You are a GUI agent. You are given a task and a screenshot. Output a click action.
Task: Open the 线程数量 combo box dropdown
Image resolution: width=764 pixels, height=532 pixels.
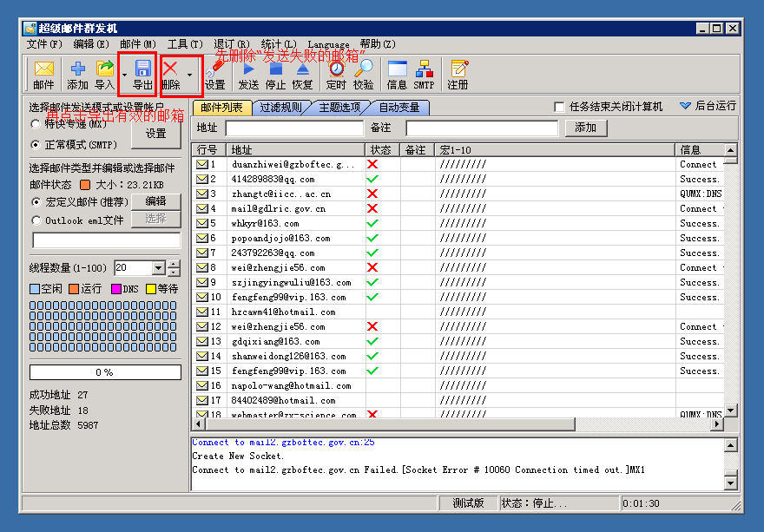[158, 268]
